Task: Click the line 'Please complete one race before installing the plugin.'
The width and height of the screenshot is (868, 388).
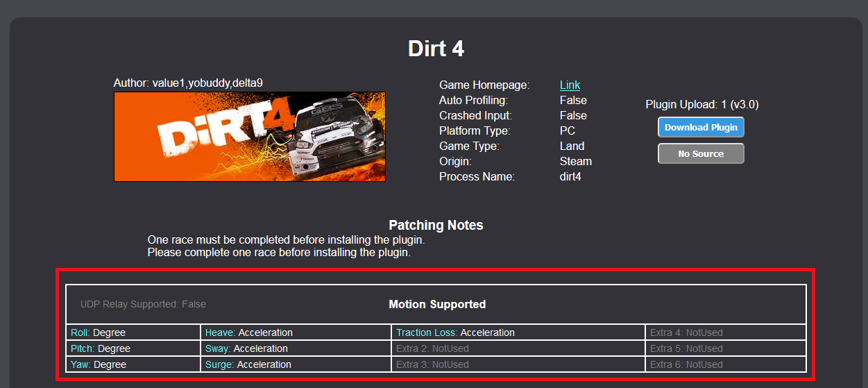Action: [279, 253]
